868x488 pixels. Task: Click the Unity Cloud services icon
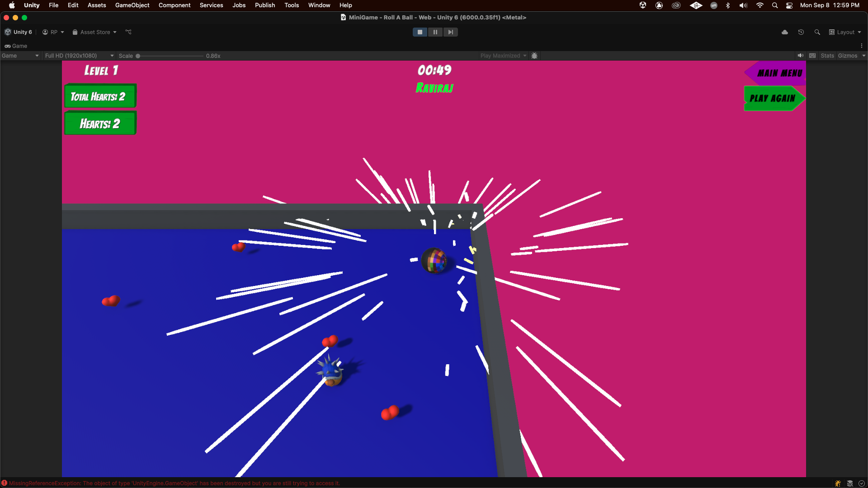click(x=785, y=32)
